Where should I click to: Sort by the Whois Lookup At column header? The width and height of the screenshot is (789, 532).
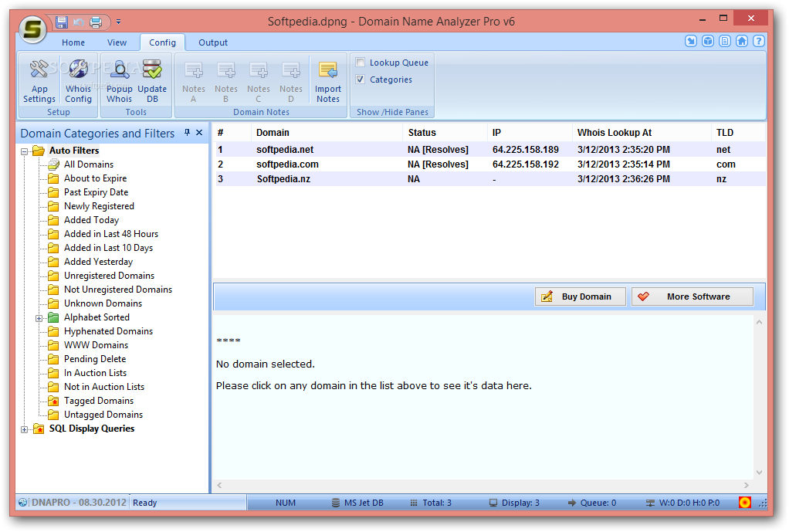tap(642, 133)
